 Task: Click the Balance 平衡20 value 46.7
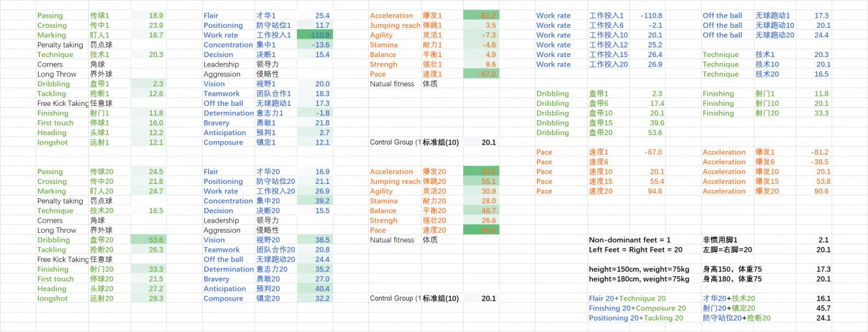tap(481, 210)
